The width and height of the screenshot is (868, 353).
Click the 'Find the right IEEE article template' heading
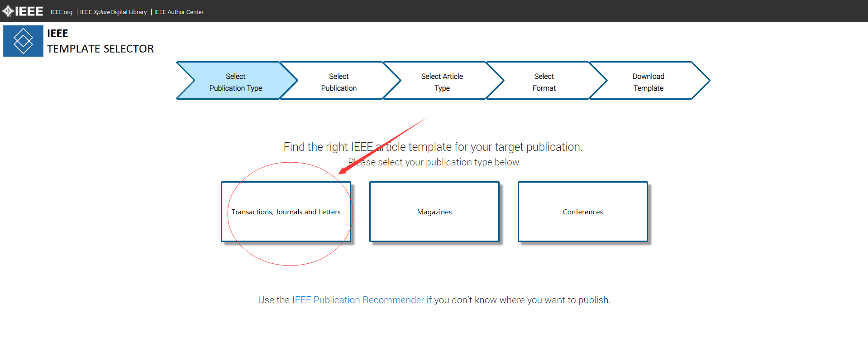click(433, 147)
